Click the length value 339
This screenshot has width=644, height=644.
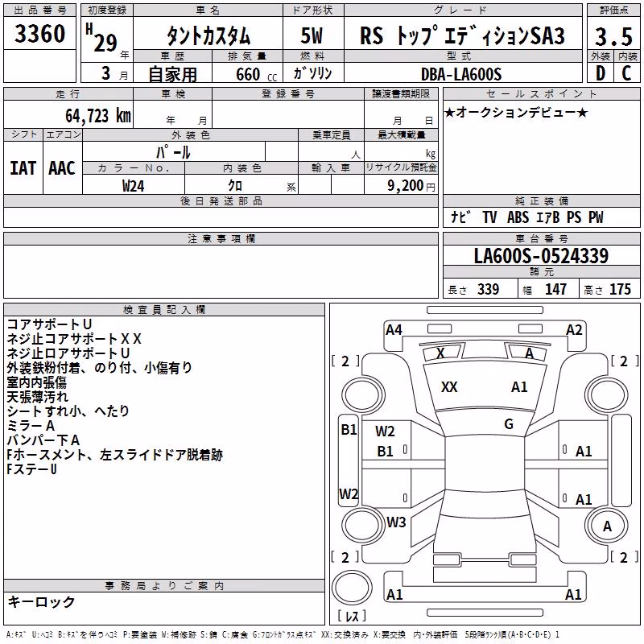489,289
